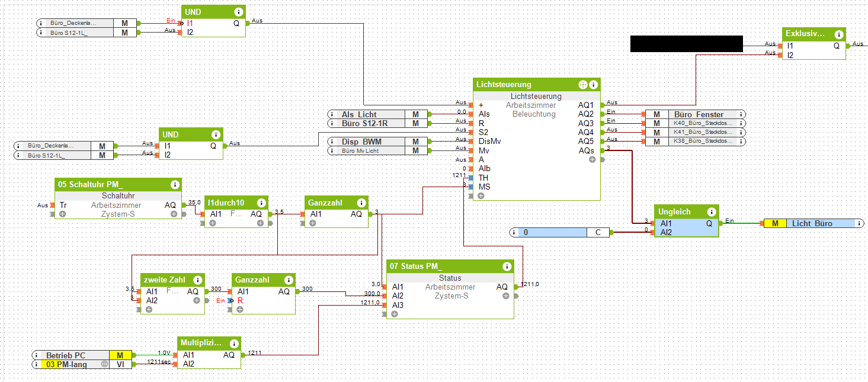Expand extra inputs plus on Lichtsteuerung below MS

(x=481, y=195)
